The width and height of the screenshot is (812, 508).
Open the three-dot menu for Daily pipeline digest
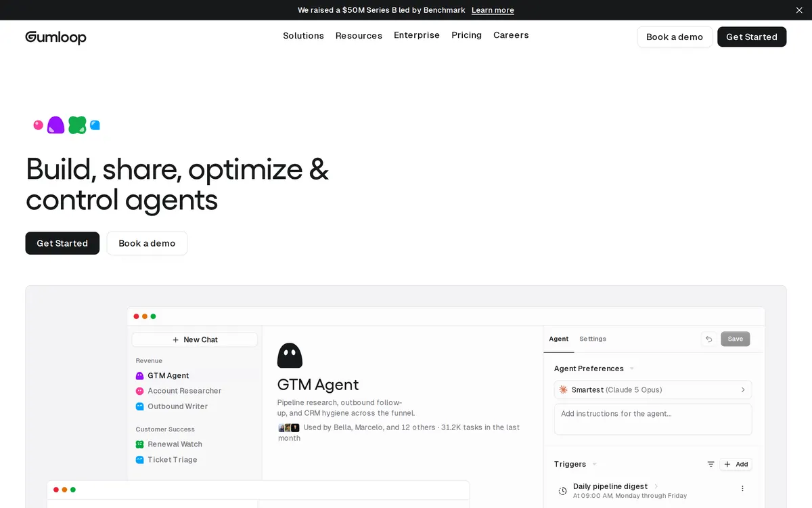[742, 488]
